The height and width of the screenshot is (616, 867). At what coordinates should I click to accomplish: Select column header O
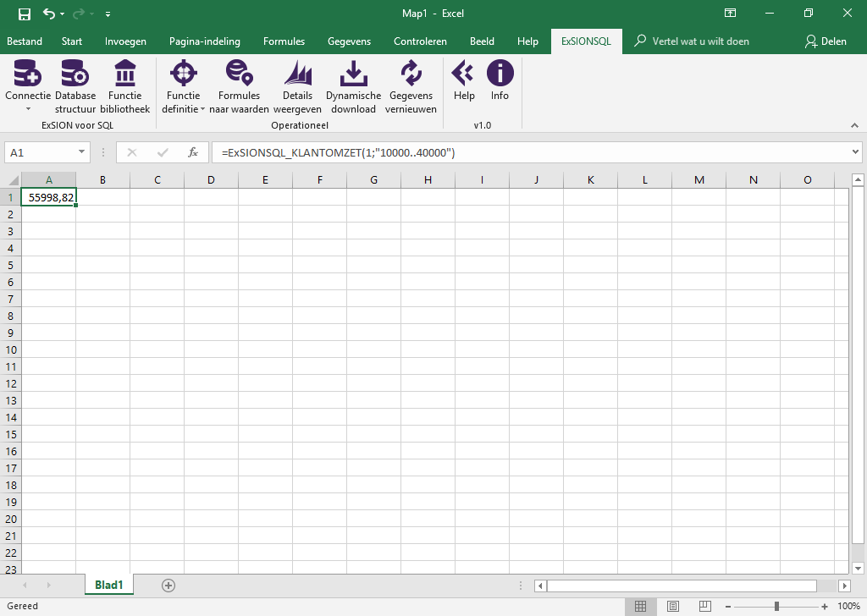807,179
